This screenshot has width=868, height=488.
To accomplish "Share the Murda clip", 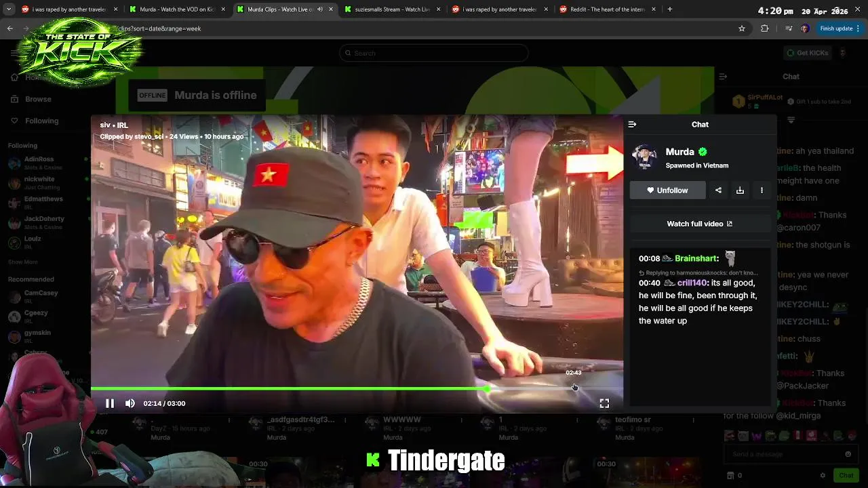I will pyautogui.click(x=718, y=190).
